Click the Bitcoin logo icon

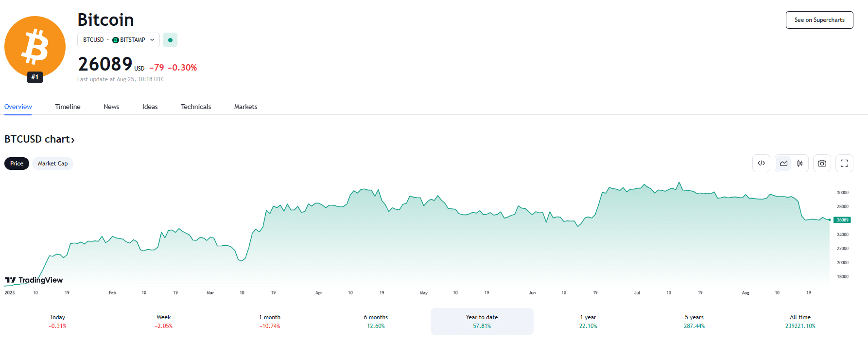pyautogui.click(x=35, y=47)
